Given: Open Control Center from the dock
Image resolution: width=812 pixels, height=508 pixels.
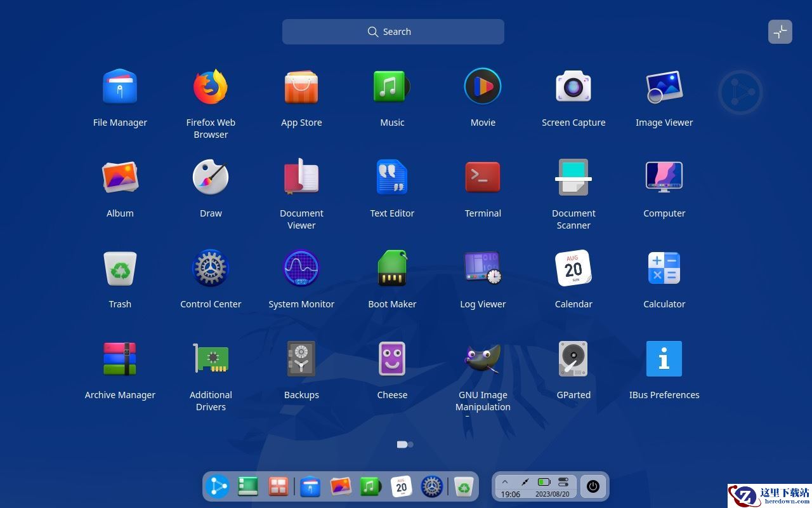Looking at the screenshot, I should [432, 486].
